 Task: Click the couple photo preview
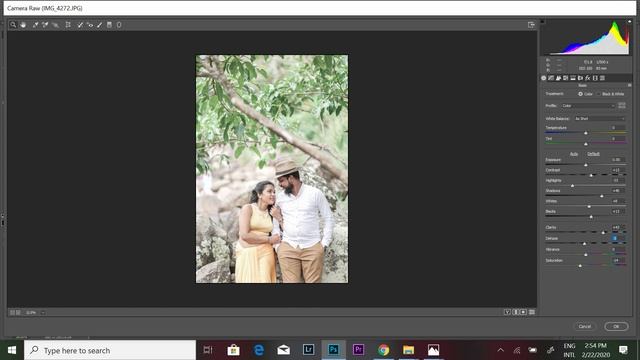tap(272, 169)
